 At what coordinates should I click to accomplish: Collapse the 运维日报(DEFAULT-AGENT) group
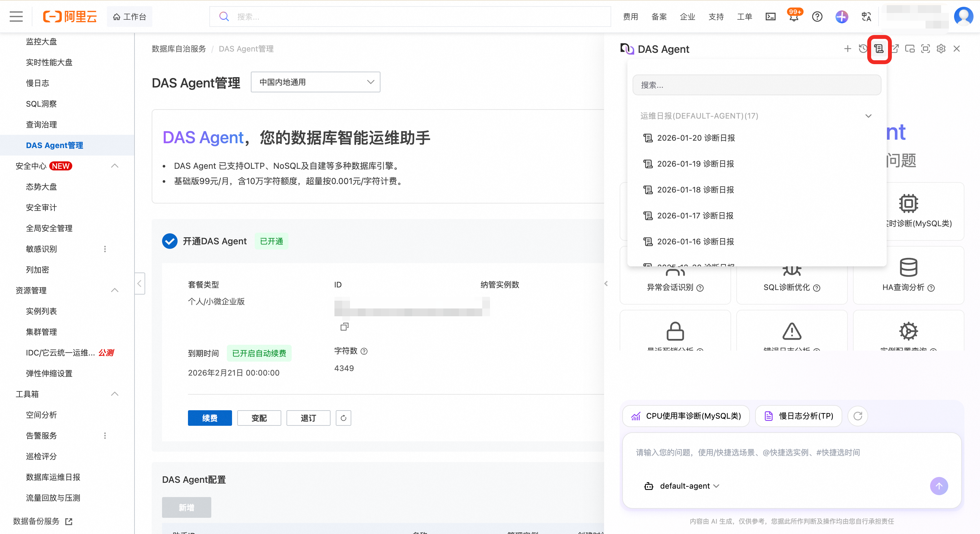pyautogui.click(x=868, y=116)
